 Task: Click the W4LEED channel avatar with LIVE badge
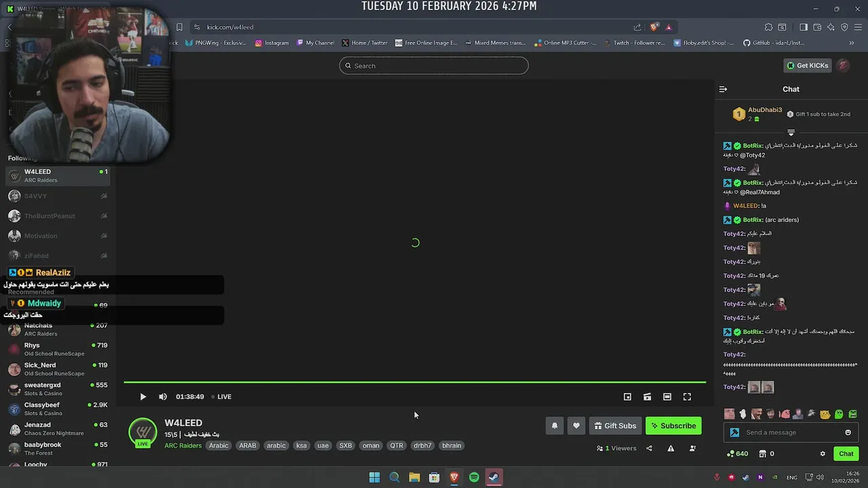(x=142, y=432)
